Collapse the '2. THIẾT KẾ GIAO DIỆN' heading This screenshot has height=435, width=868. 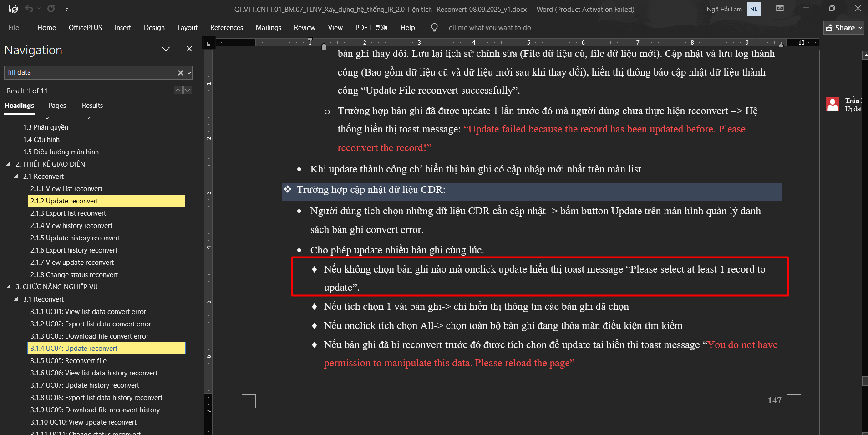point(9,164)
